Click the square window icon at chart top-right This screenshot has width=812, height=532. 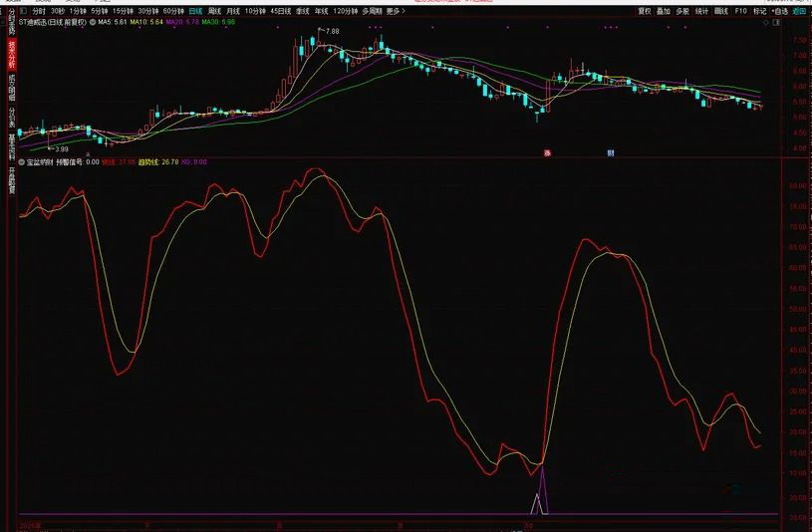[x=776, y=22]
